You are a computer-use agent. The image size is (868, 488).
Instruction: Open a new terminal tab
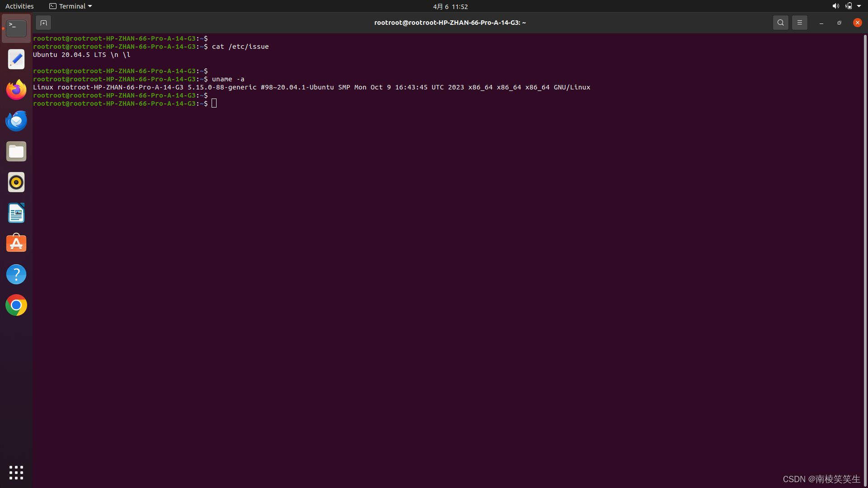tap(43, 23)
